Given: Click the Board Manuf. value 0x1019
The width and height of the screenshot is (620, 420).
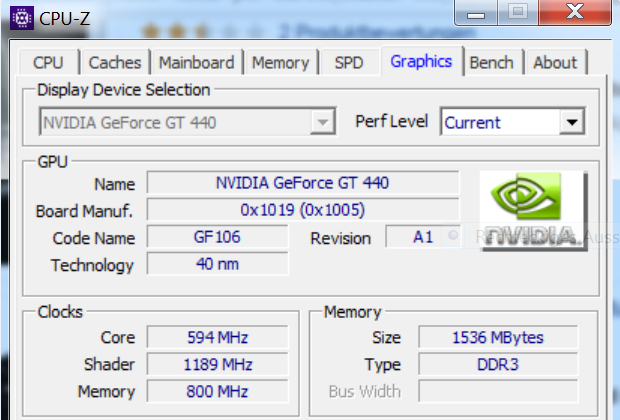Looking at the screenshot, I should 303,210.
